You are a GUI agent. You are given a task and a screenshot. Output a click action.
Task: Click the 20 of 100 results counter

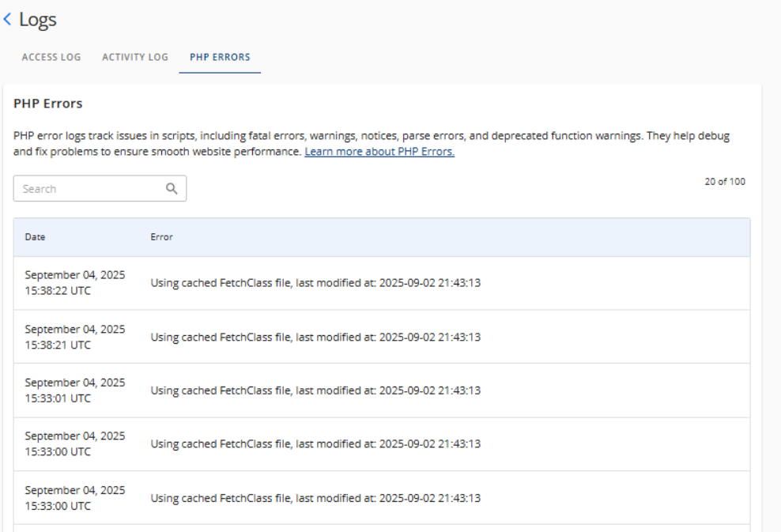[x=726, y=181]
